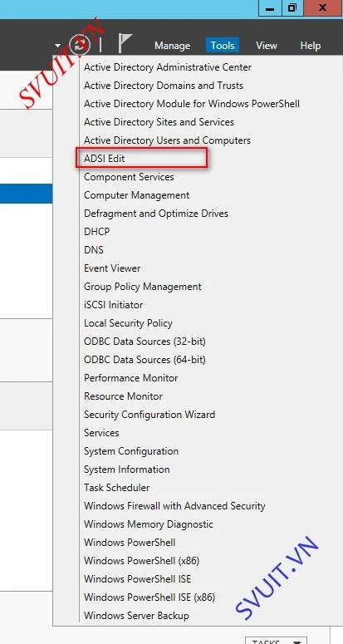
Task: Open the Help menu
Action: click(310, 46)
